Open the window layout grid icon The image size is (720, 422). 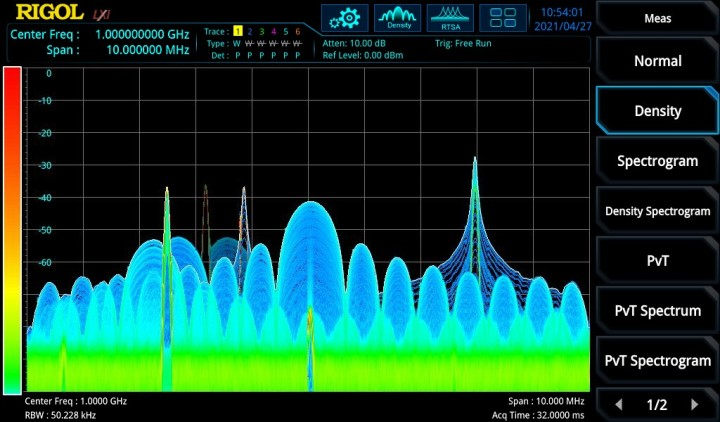point(503,18)
